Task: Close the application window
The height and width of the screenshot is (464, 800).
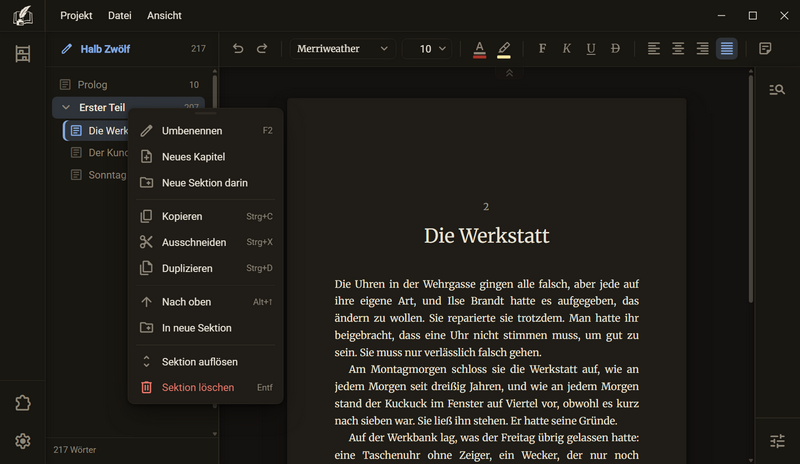Action: (784, 15)
